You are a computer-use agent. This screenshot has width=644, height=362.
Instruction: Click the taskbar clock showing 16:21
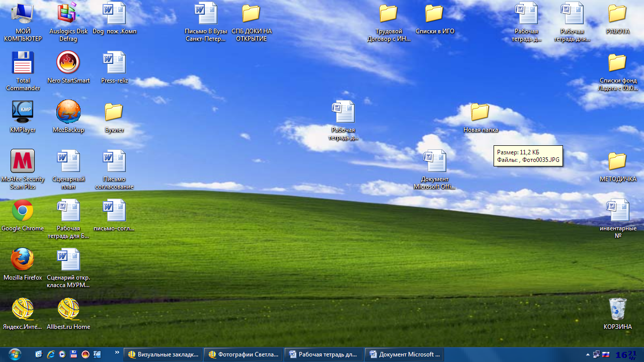[626, 354]
